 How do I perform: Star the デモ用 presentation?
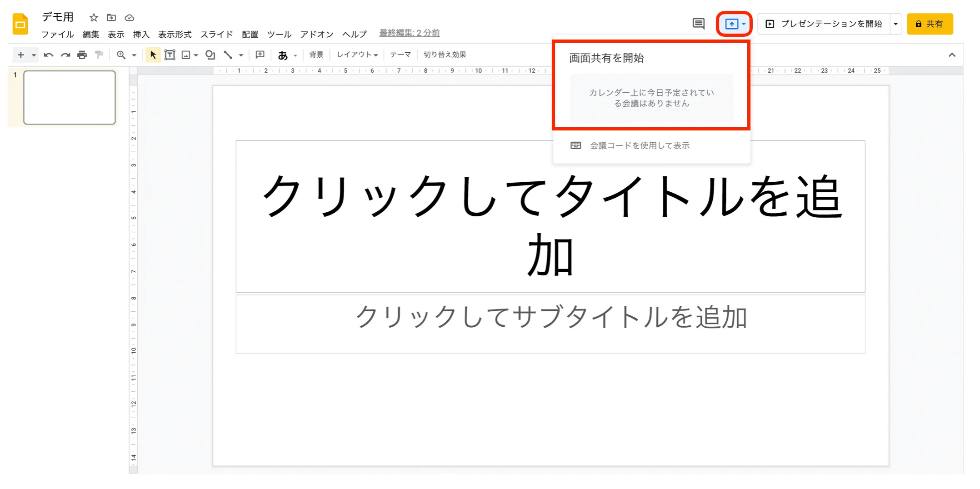pyautogui.click(x=94, y=18)
